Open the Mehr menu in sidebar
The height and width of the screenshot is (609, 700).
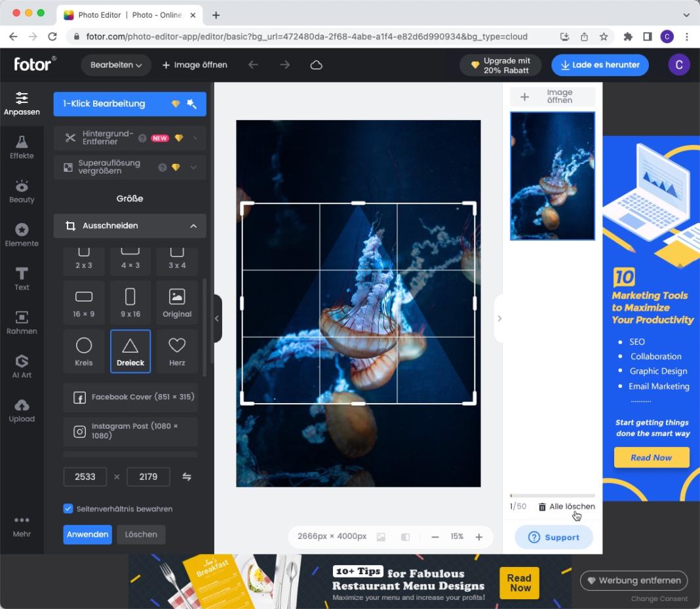coord(22,524)
